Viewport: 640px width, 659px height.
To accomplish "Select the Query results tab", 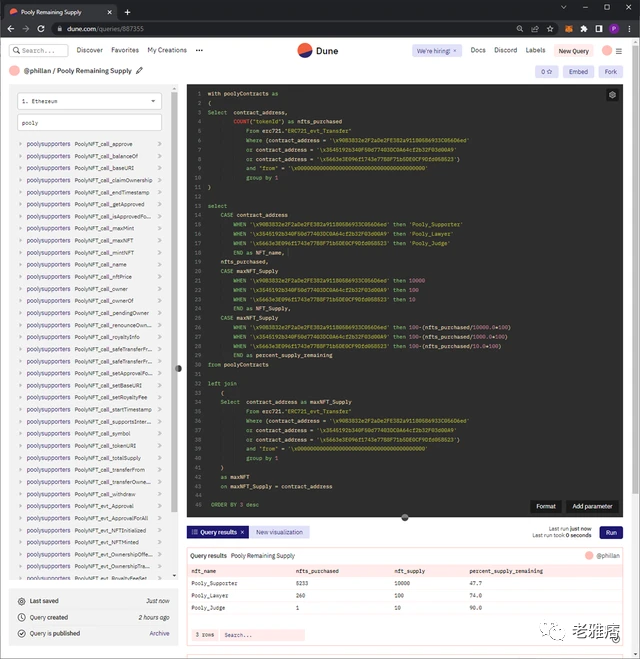I will (x=218, y=532).
